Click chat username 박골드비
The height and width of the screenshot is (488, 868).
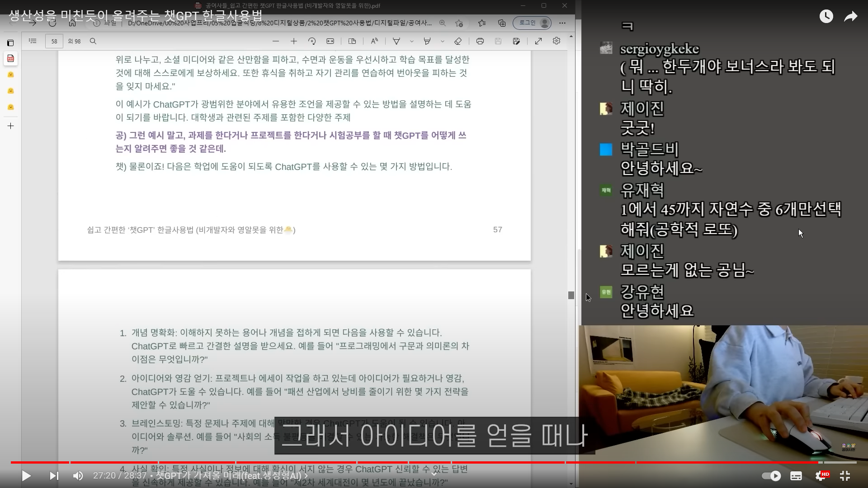tap(649, 149)
